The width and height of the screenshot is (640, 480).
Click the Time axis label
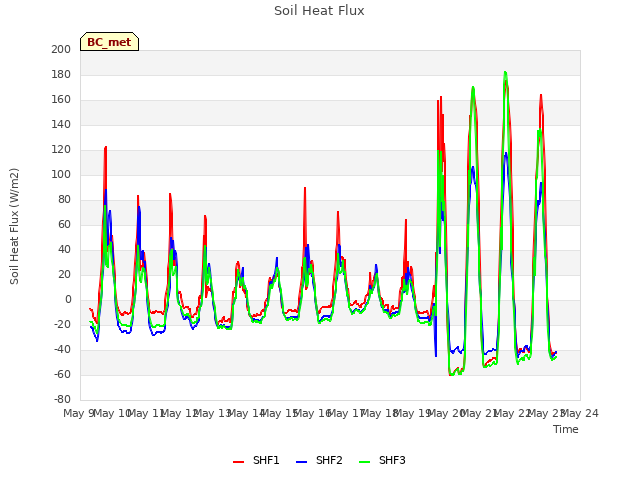coord(566,429)
